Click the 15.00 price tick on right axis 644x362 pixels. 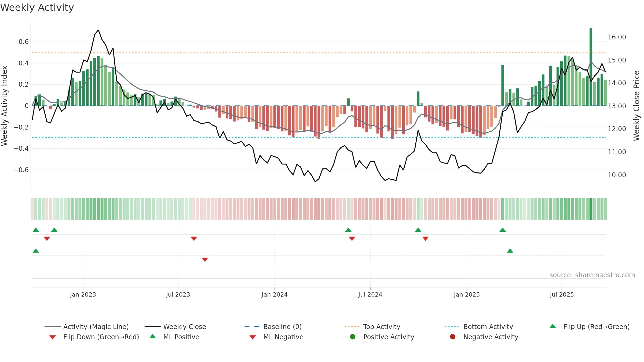(x=617, y=60)
